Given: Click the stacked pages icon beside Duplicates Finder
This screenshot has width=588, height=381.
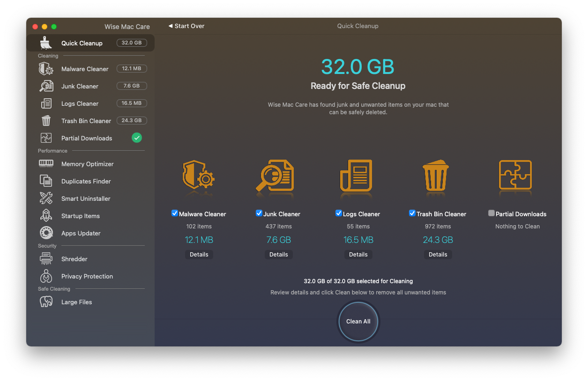Looking at the screenshot, I should point(46,181).
